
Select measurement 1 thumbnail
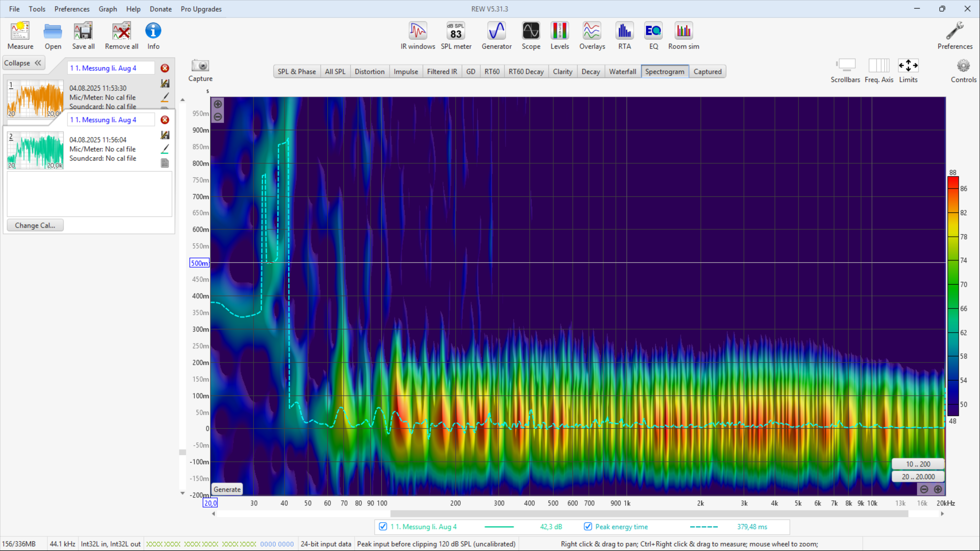pyautogui.click(x=35, y=98)
